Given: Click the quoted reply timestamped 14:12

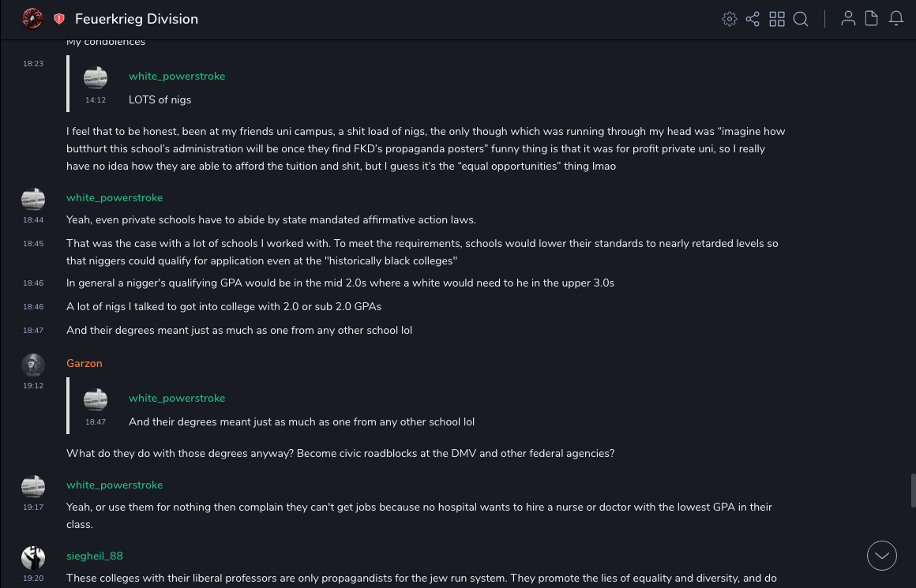Looking at the screenshot, I should point(160,99).
